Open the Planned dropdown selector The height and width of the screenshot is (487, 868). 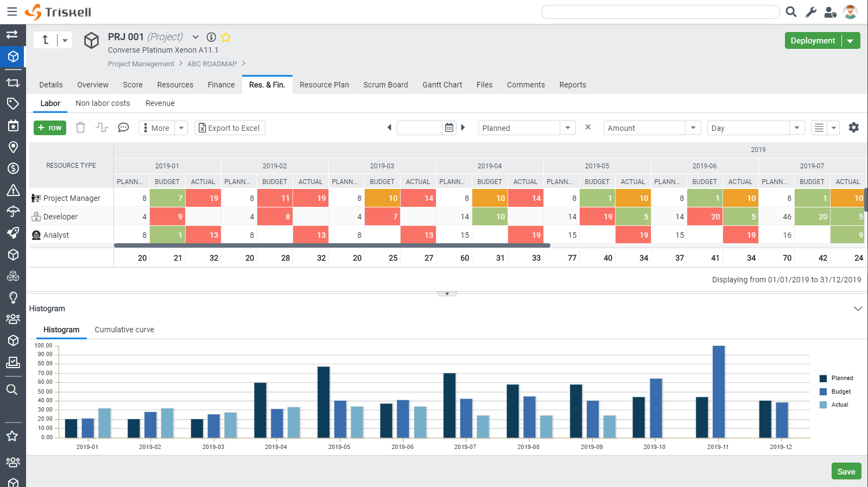pos(527,128)
